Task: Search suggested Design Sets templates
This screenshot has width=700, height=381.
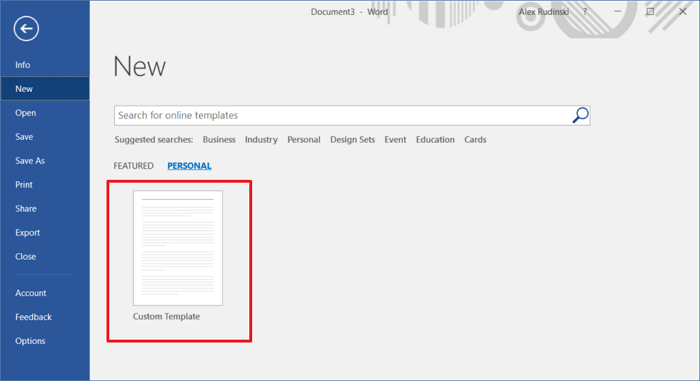Action: (x=352, y=140)
